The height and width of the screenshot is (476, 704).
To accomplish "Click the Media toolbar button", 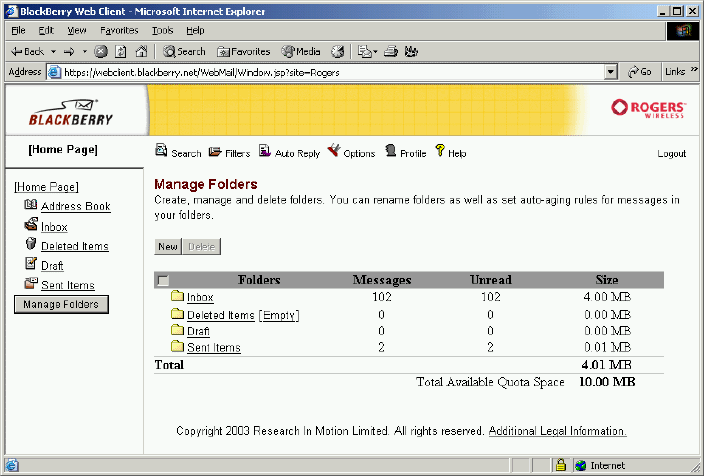I will [x=301, y=52].
